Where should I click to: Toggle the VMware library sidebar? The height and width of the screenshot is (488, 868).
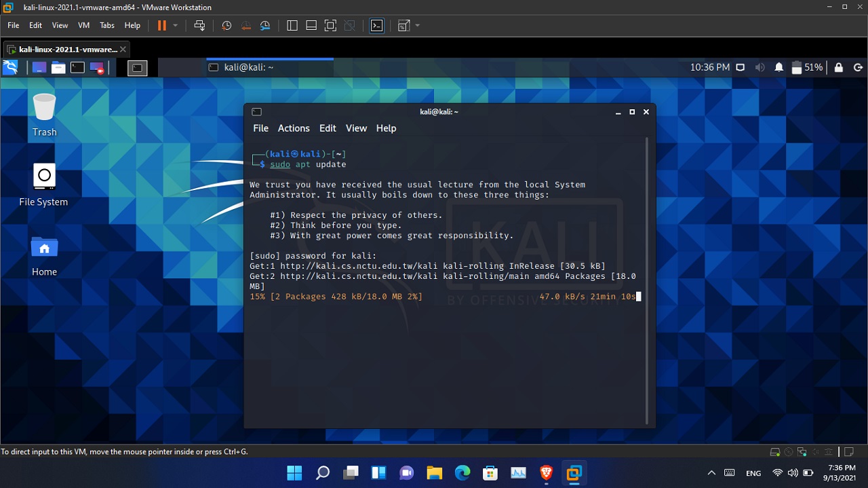point(292,25)
